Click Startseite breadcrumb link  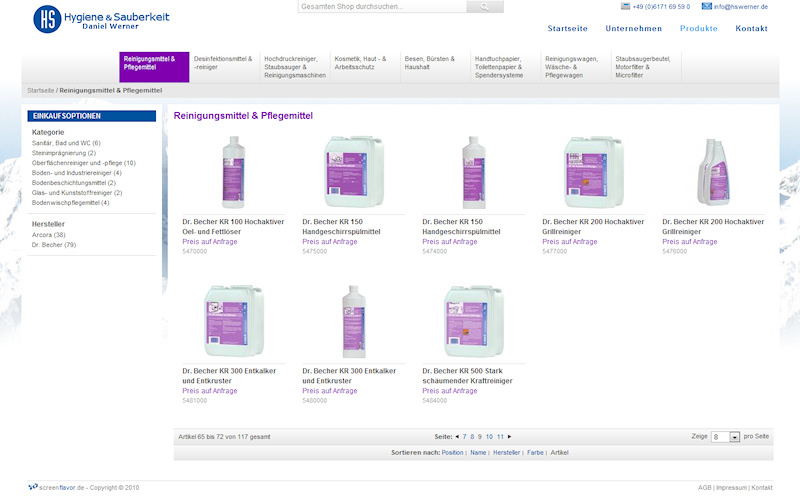pyautogui.click(x=41, y=90)
